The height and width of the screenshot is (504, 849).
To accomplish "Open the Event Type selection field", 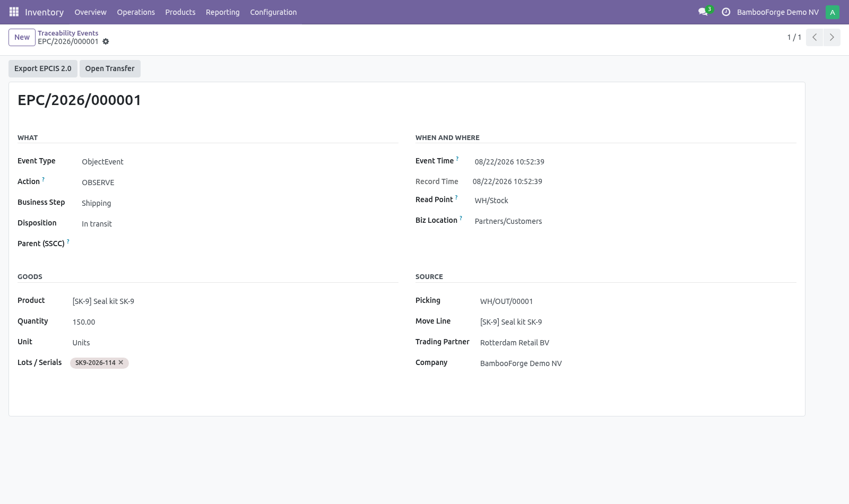I will tap(240, 162).
